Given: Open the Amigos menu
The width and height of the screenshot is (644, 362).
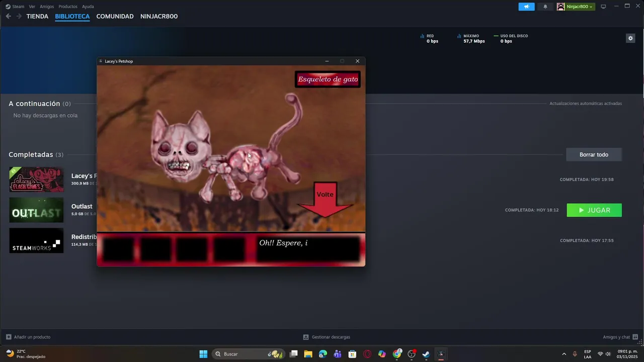Looking at the screenshot, I should point(47,7).
